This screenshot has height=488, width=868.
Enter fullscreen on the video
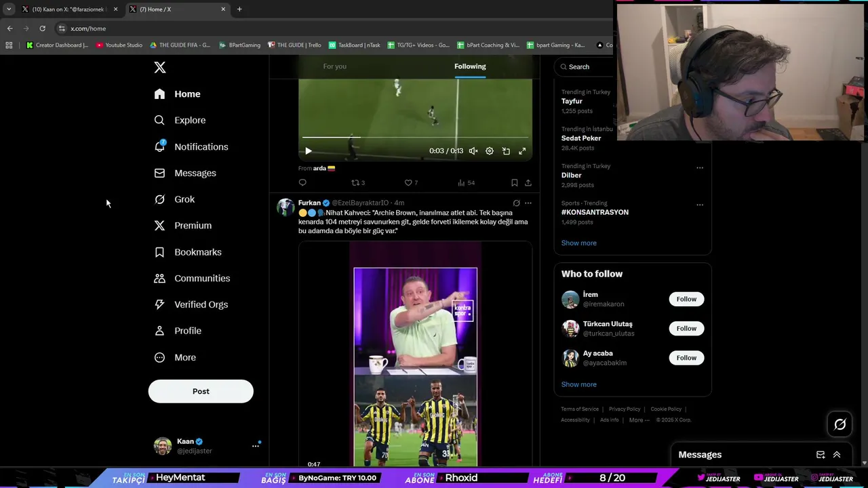pyautogui.click(x=522, y=151)
